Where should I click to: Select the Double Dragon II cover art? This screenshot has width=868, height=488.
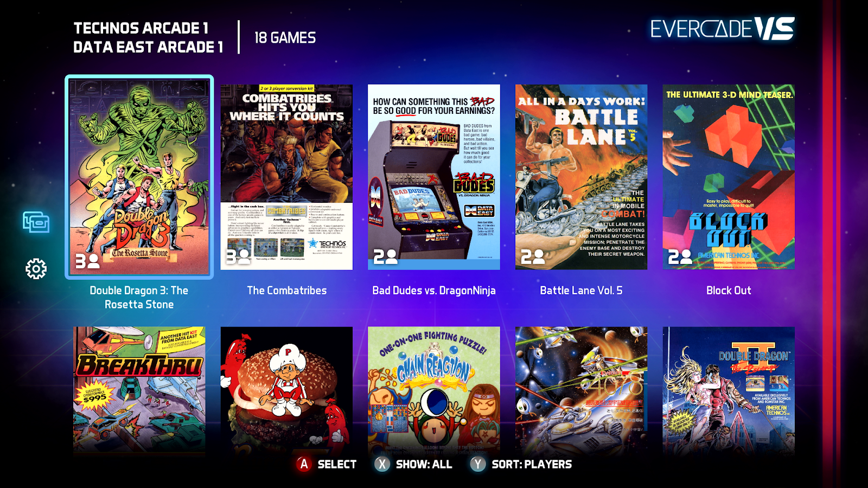point(729,390)
